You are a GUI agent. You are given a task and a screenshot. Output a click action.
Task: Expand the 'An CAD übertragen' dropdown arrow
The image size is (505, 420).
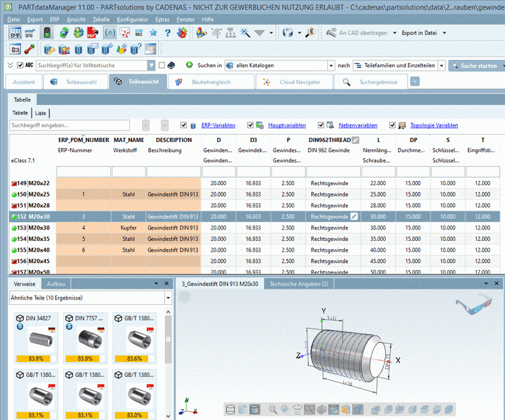tap(395, 33)
